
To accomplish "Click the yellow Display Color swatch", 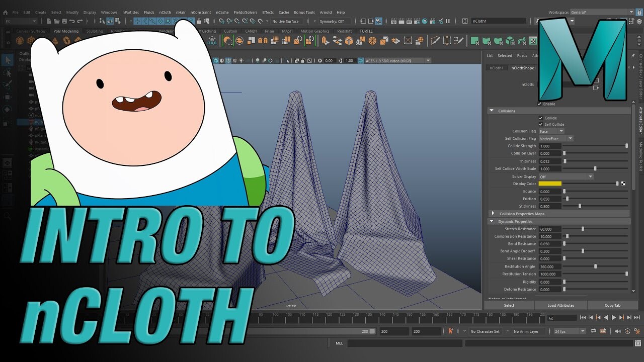I will (550, 184).
